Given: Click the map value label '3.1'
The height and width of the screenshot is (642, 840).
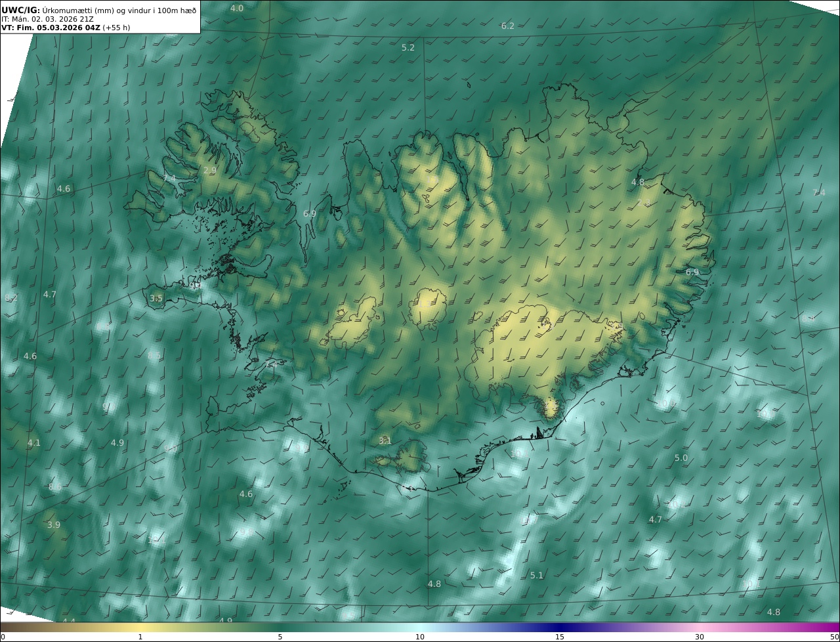Looking at the screenshot, I should [385, 441].
